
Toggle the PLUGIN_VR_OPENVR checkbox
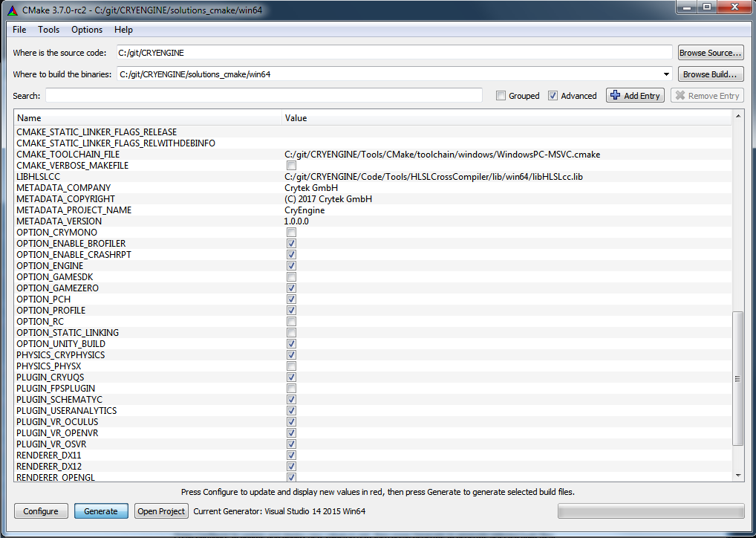pyautogui.click(x=291, y=432)
